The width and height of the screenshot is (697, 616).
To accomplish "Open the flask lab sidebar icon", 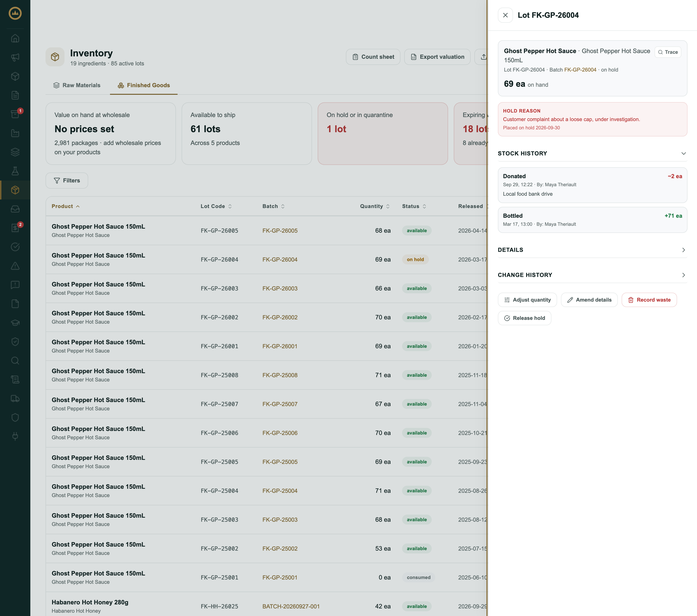I will (15, 171).
